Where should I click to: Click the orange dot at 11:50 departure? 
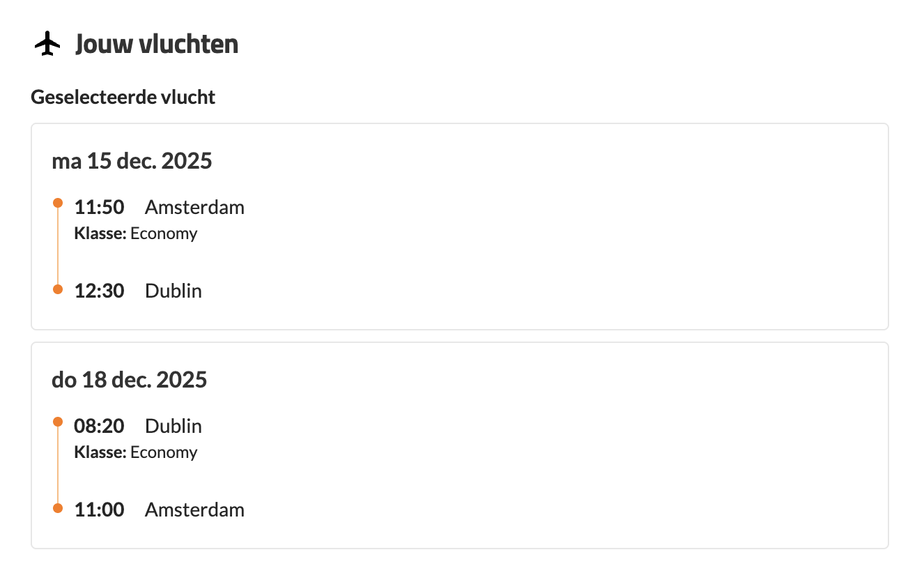point(58,204)
